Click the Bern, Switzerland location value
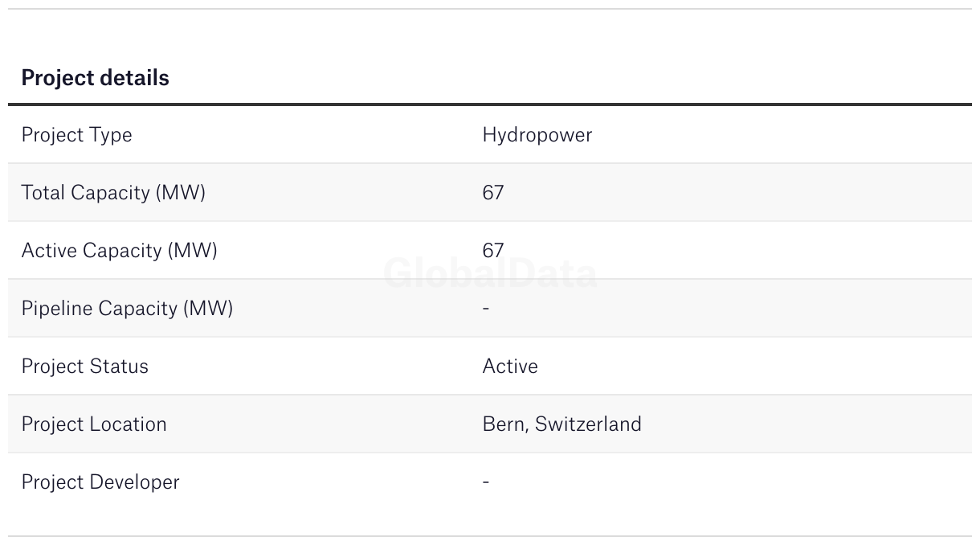The width and height of the screenshot is (980, 545). (561, 424)
